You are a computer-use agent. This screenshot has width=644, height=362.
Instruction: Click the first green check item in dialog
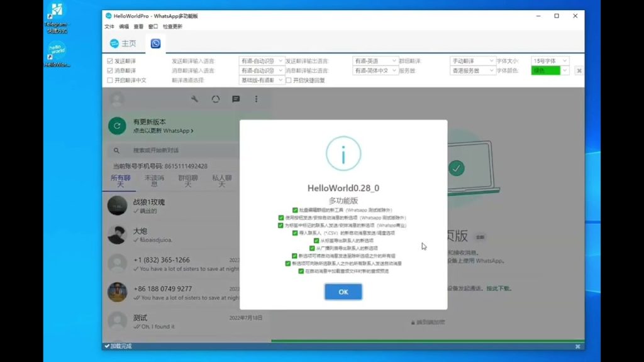point(295,210)
